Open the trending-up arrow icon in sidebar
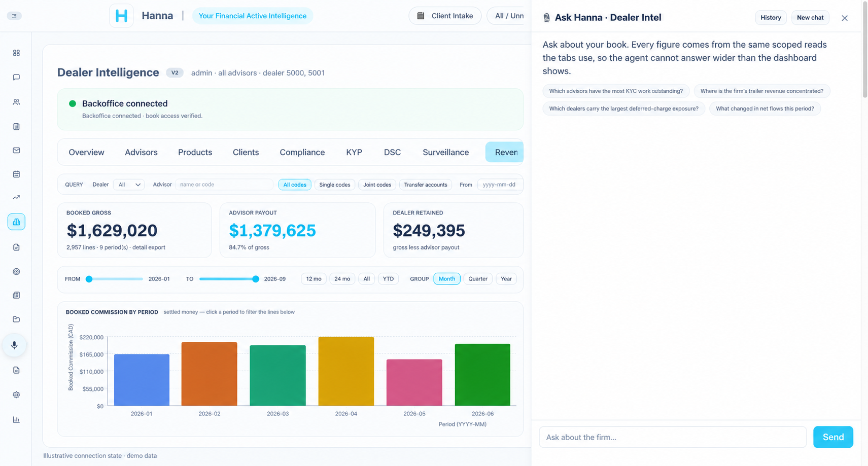868x466 pixels. (16, 197)
